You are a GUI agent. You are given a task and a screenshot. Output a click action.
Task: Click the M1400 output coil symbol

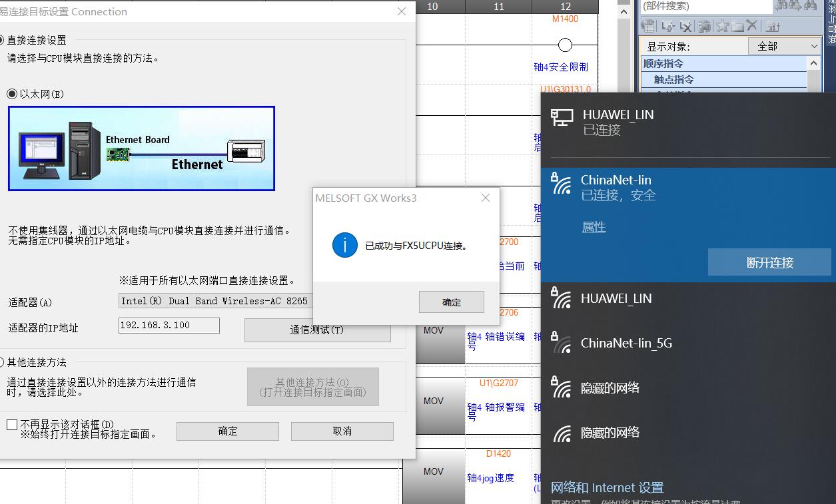pyautogui.click(x=565, y=45)
